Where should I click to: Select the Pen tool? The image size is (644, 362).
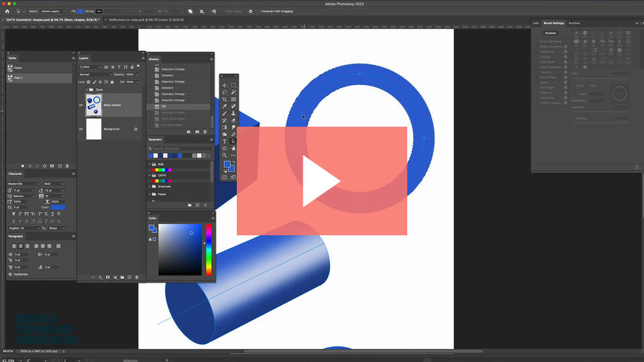pos(233,134)
